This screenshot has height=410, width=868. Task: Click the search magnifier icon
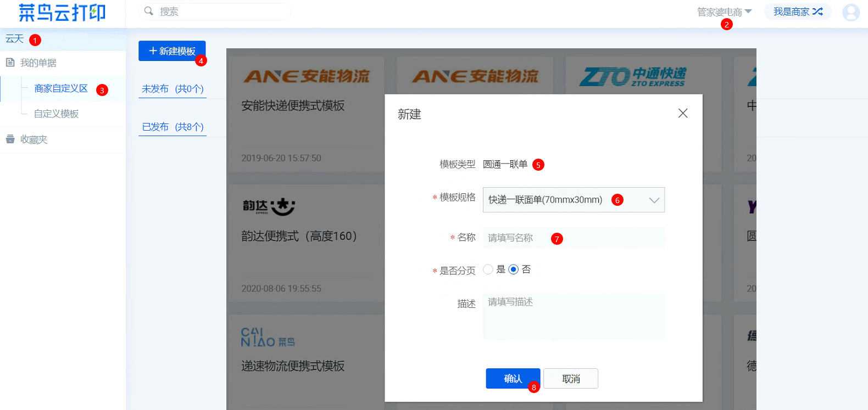[148, 11]
